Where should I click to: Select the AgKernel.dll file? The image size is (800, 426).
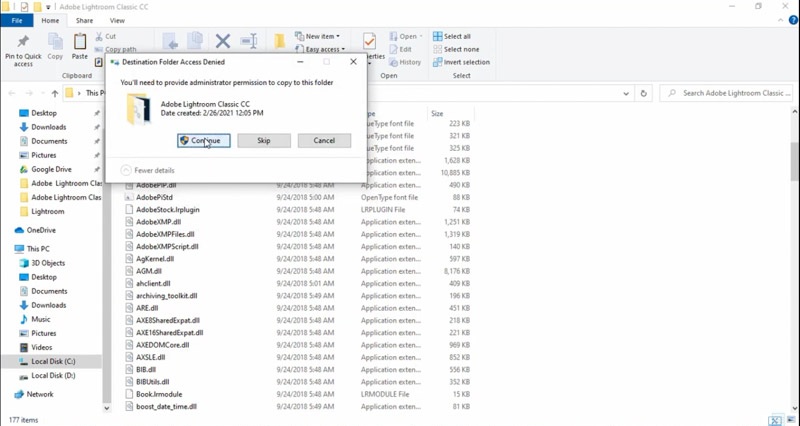(x=155, y=259)
